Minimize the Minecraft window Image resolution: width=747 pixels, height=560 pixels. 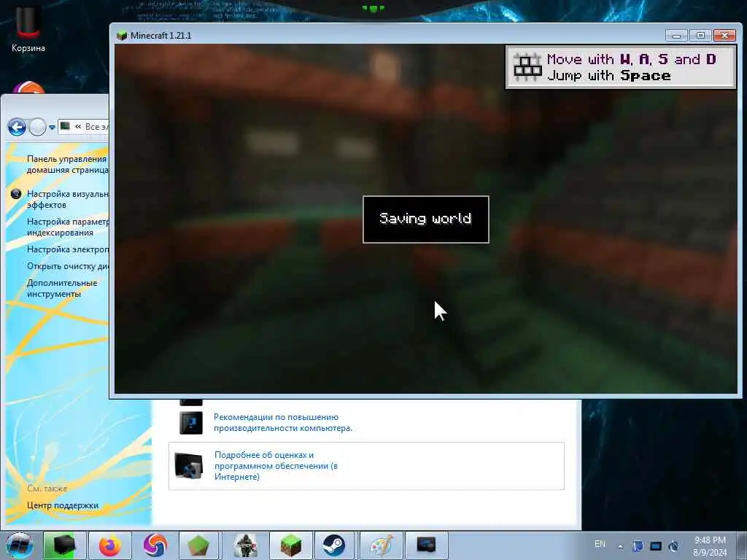click(x=676, y=36)
